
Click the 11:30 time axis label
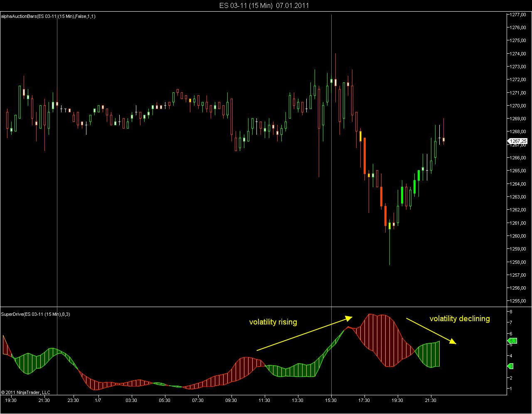(264, 400)
